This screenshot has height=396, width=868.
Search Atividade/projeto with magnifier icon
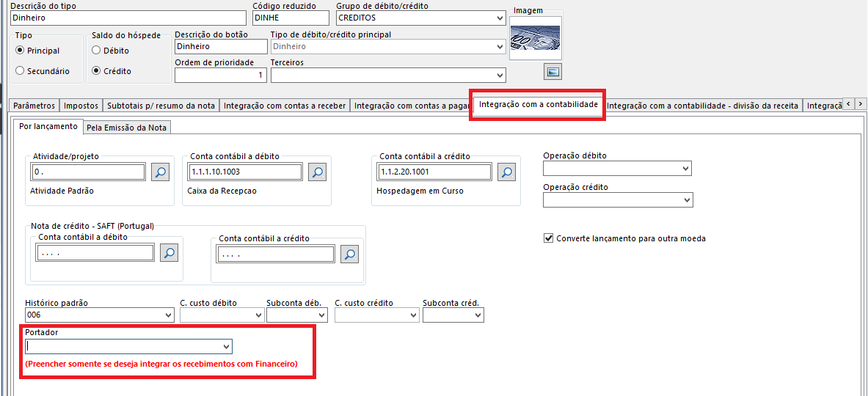(x=161, y=172)
